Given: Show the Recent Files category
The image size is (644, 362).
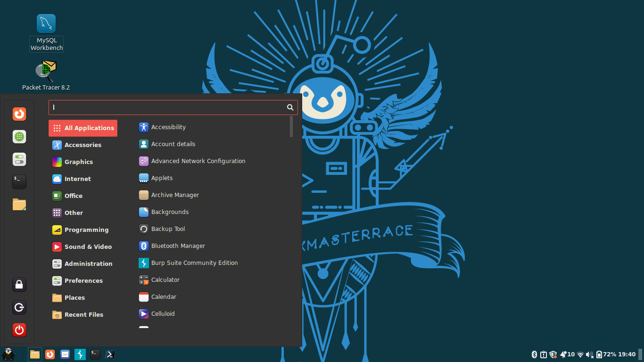Looking at the screenshot, I should pos(83,315).
